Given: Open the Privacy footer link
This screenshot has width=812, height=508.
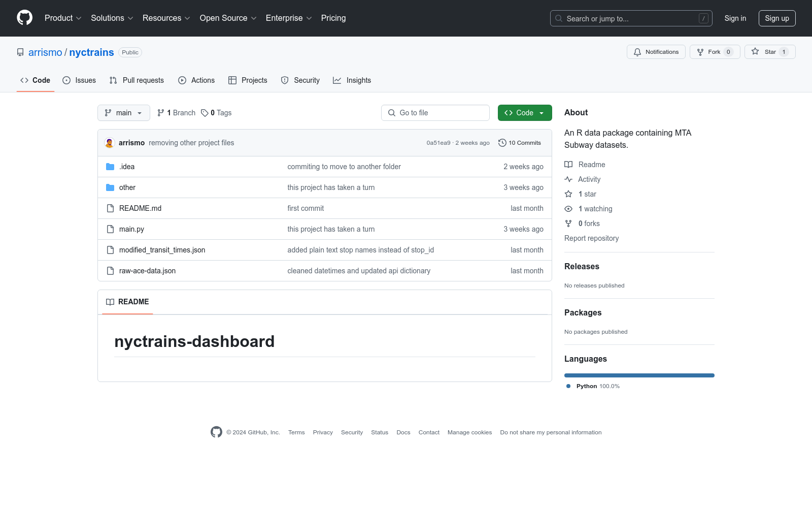Looking at the screenshot, I should pos(323,432).
